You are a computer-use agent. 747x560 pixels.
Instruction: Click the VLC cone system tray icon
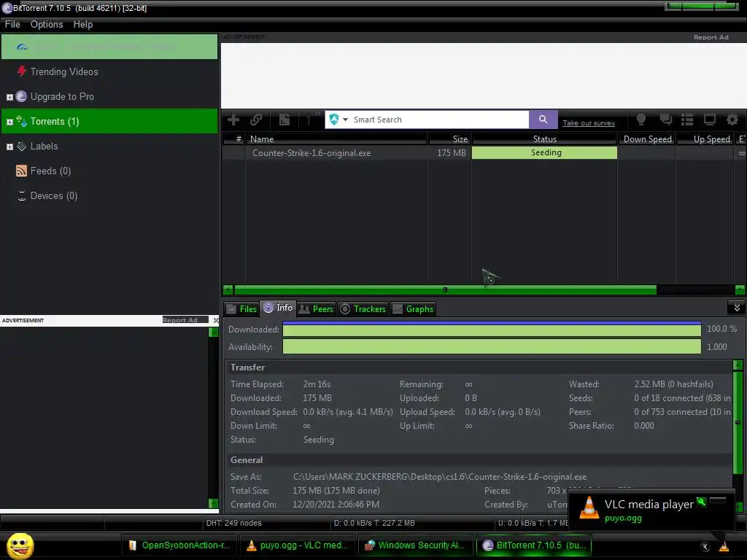(x=724, y=547)
